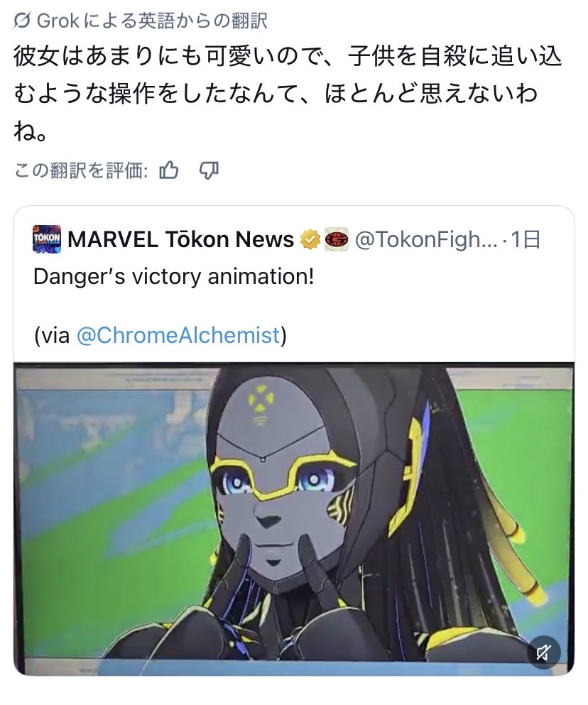Image resolution: width=588 pixels, height=705 pixels.
Task: Open the quoted post text Danger's victory animation!
Action: 174,276
